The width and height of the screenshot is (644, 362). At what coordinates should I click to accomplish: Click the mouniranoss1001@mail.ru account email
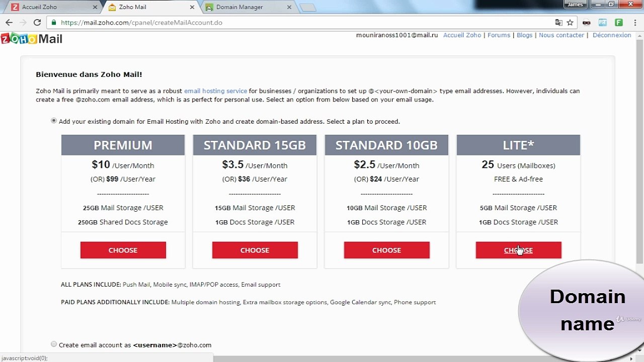tap(397, 35)
